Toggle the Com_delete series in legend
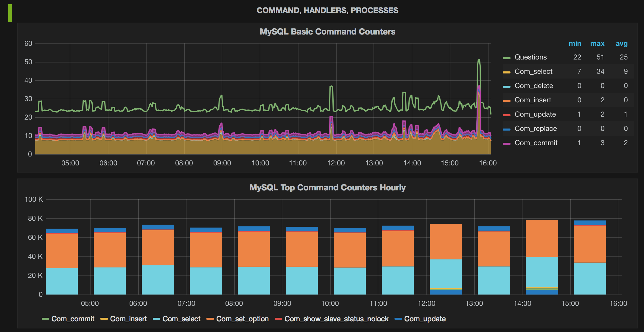Screen dimensions: 644x332 tap(533, 86)
